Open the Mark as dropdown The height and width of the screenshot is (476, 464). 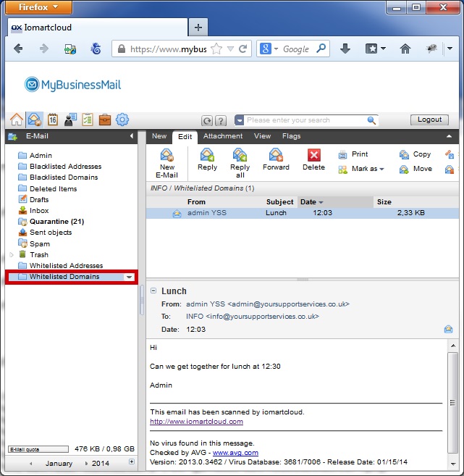click(x=362, y=169)
